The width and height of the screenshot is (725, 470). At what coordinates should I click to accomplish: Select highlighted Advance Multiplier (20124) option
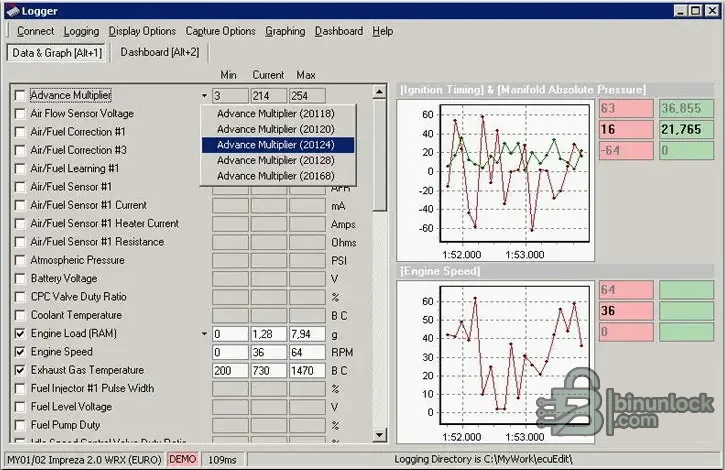tap(278, 145)
